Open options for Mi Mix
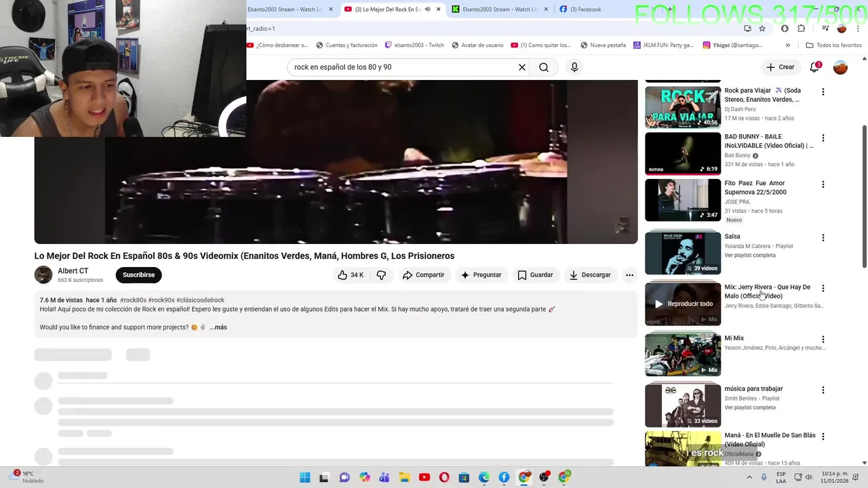The image size is (868, 488). (823, 340)
